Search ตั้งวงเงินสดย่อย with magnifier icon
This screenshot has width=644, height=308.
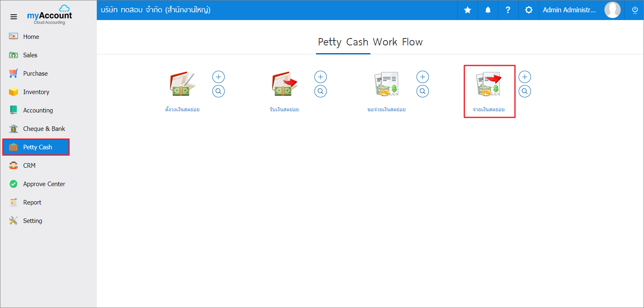pyautogui.click(x=218, y=91)
